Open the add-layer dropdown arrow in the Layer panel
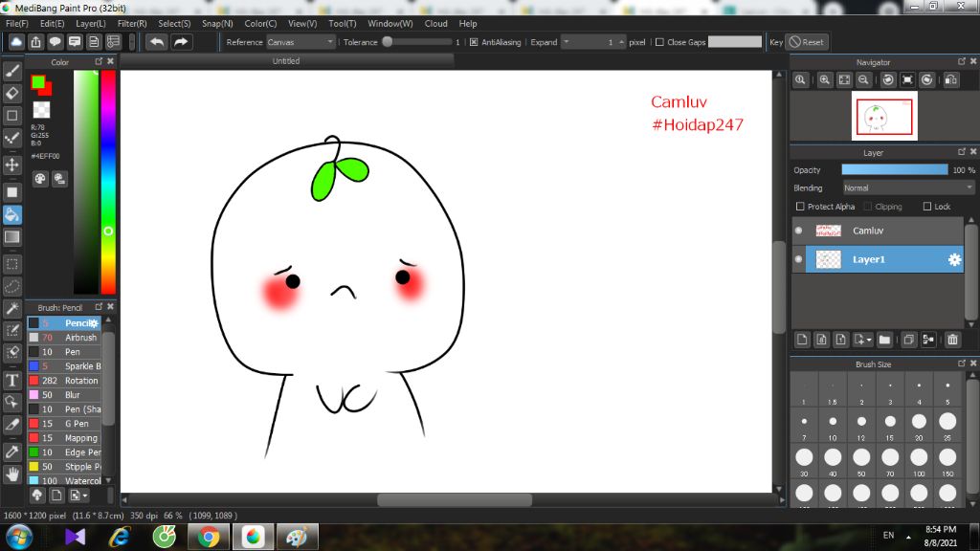This screenshot has height=551, width=980. pyautogui.click(x=863, y=340)
